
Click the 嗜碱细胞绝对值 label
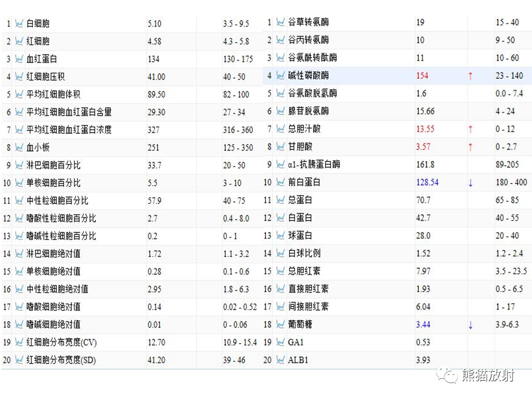(53, 325)
